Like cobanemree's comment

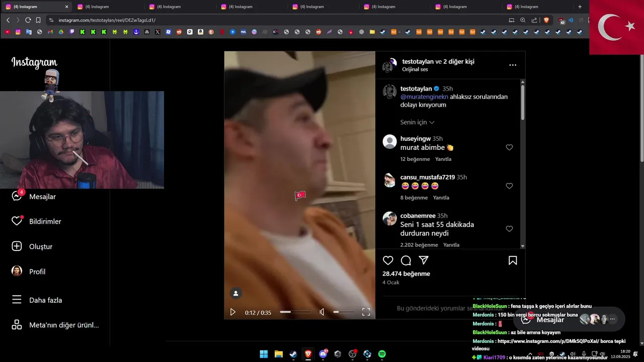tap(509, 229)
